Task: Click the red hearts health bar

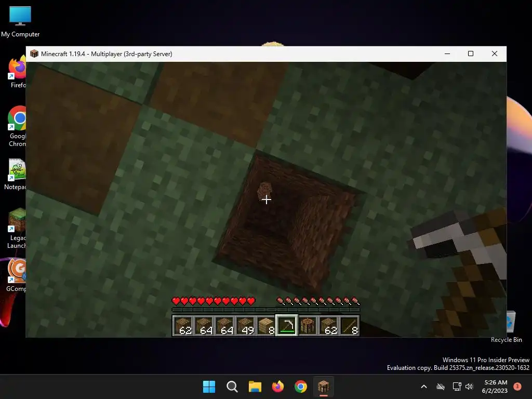Action: tap(214, 301)
